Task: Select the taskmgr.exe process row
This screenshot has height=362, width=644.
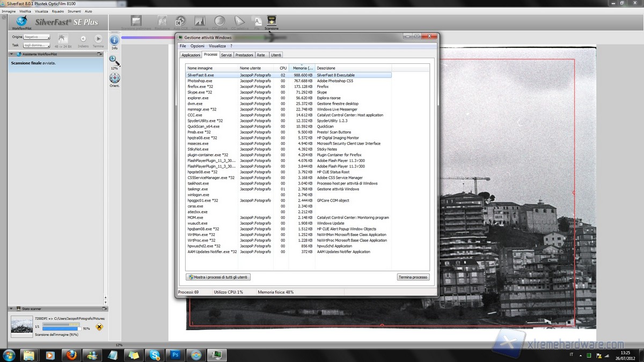Action: (x=288, y=189)
